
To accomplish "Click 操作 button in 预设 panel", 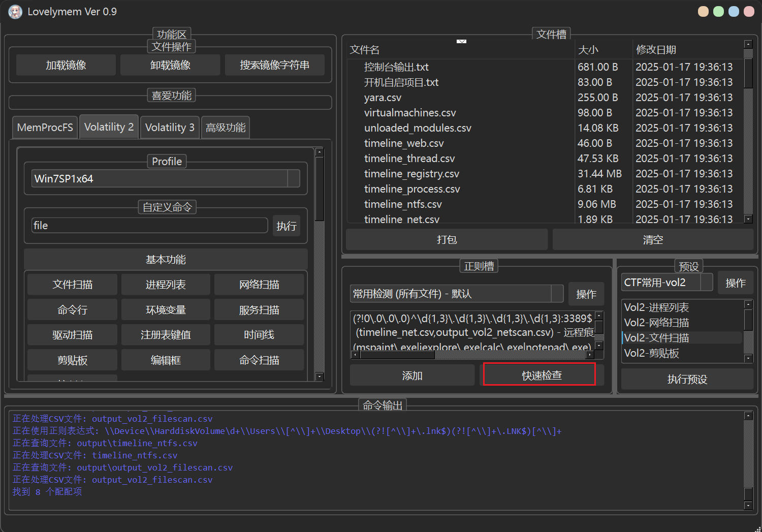I will point(736,283).
